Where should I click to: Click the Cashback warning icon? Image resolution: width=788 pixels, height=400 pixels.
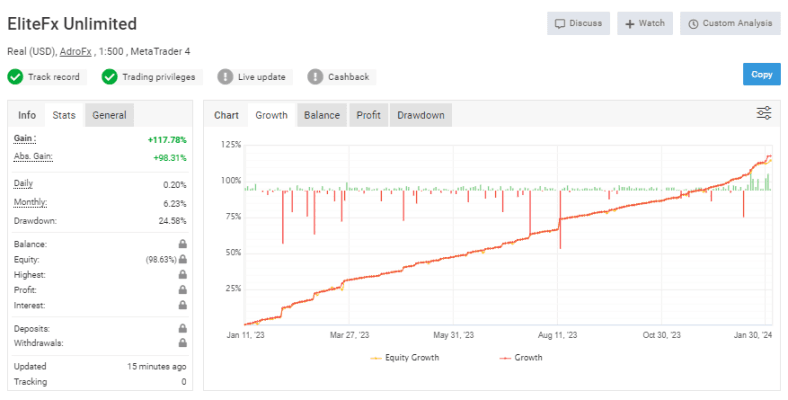click(x=315, y=77)
